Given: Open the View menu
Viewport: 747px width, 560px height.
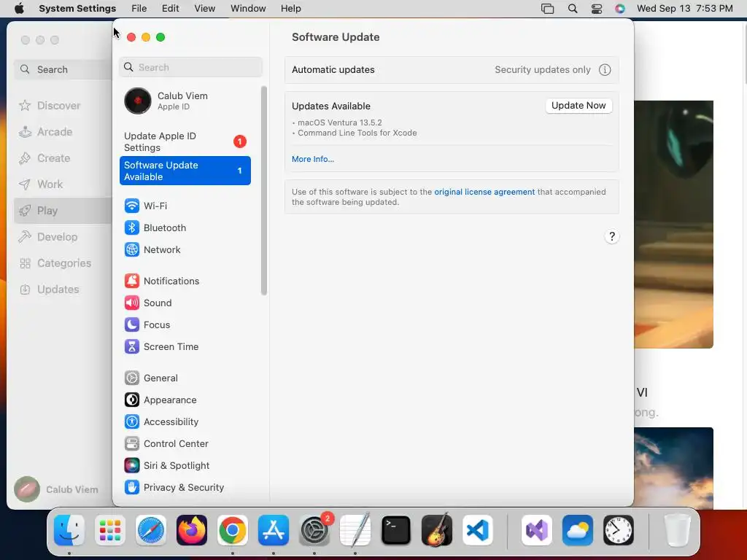Looking at the screenshot, I should pos(205,9).
